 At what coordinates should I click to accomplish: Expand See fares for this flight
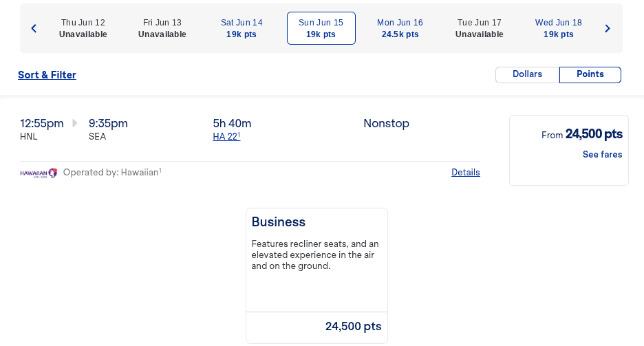coord(602,155)
